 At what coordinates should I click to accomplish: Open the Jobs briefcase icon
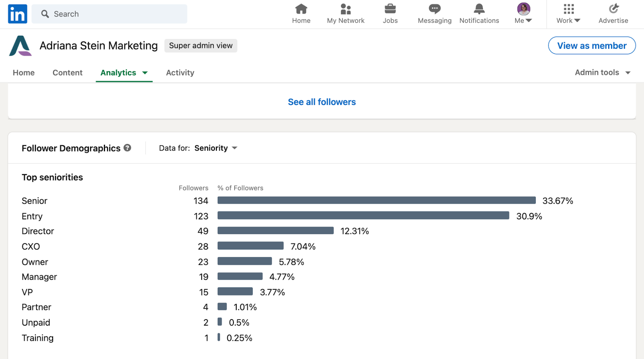[390, 9]
